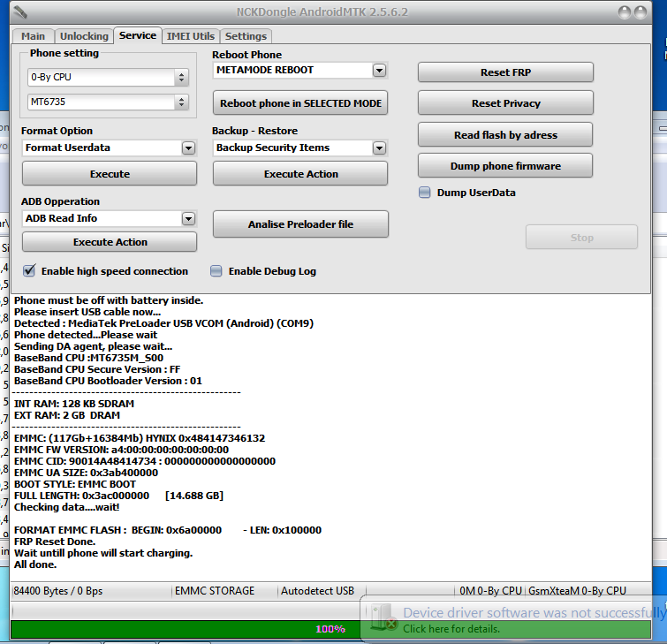The image size is (667, 644).
Task: Expand the METAMODE REBOOT dropdown
Action: coord(379,70)
